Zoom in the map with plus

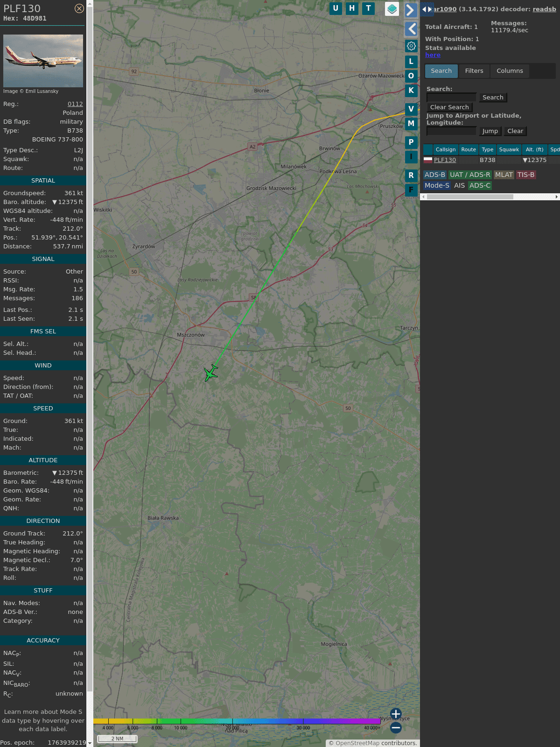(396, 714)
